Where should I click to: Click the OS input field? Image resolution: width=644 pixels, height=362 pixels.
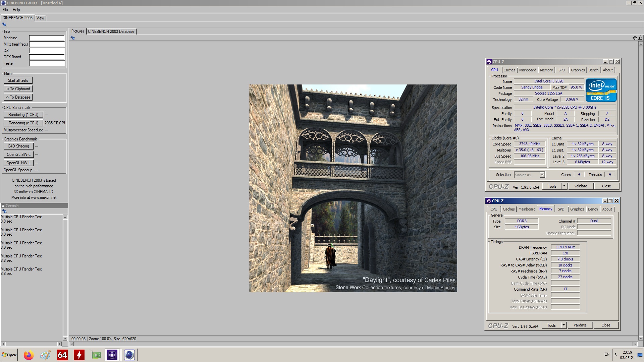[47, 51]
